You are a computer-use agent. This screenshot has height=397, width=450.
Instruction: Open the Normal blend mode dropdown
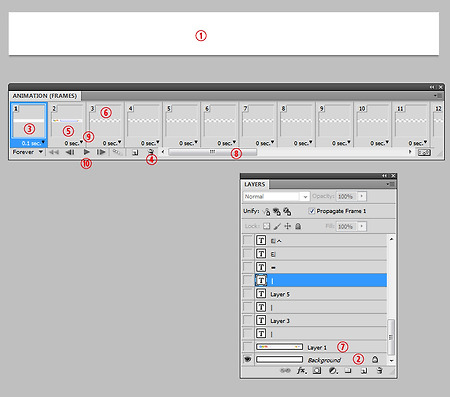pyautogui.click(x=276, y=197)
